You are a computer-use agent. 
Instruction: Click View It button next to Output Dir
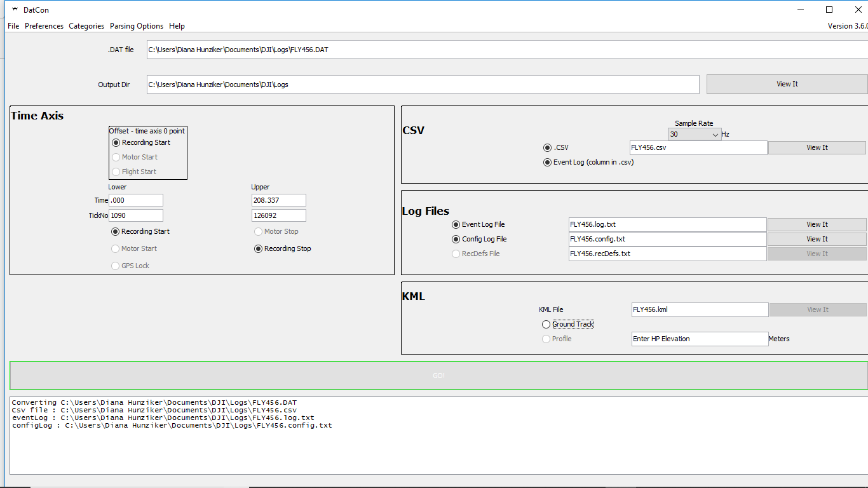(x=787, y=84)
